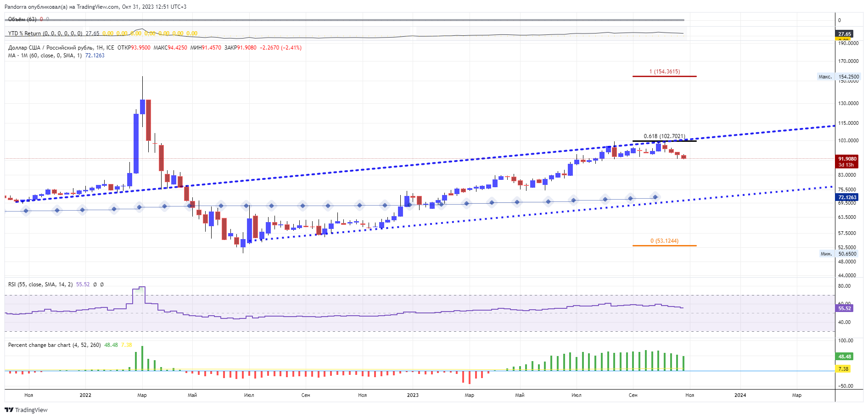This screenshot has width=868, height=418.
Task: Click the black 0.618 Fibonacci line
Action: pos(664,141)
